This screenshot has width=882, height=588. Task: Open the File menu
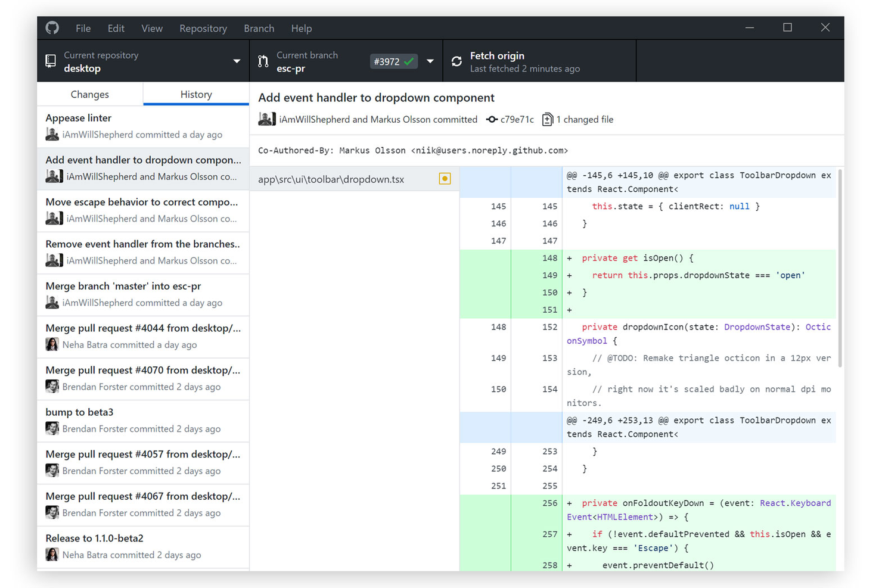click(x=83, y=28)
